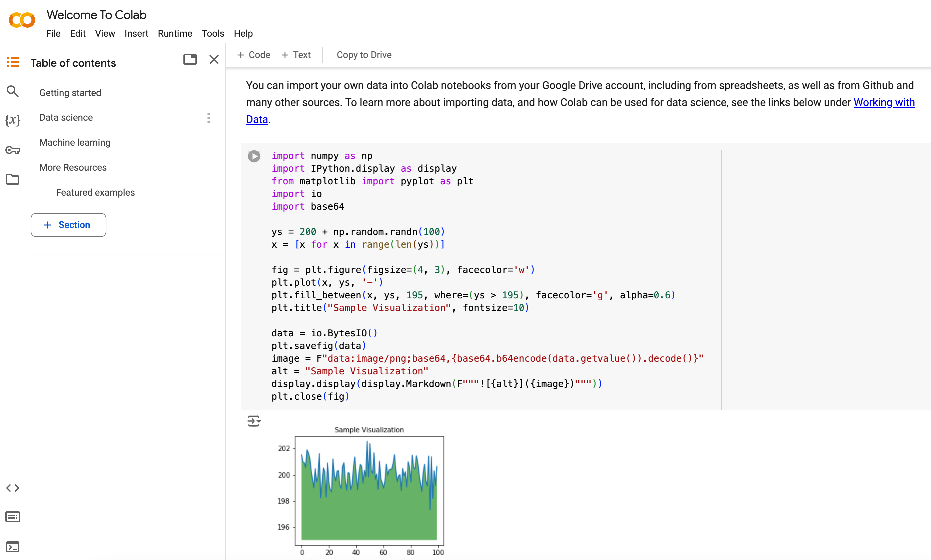Viewport: 931px width, 560px height.
Task: Click the + Section button
Action: [68, 225]
